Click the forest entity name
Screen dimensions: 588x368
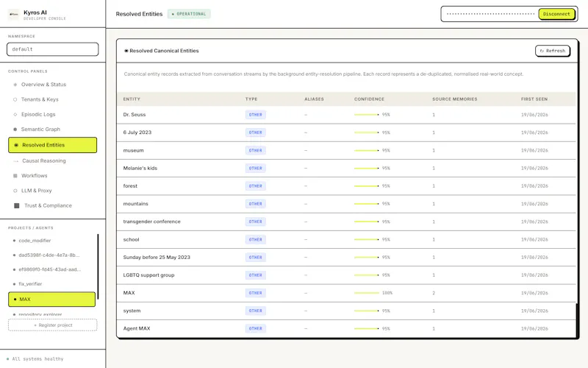130,186
